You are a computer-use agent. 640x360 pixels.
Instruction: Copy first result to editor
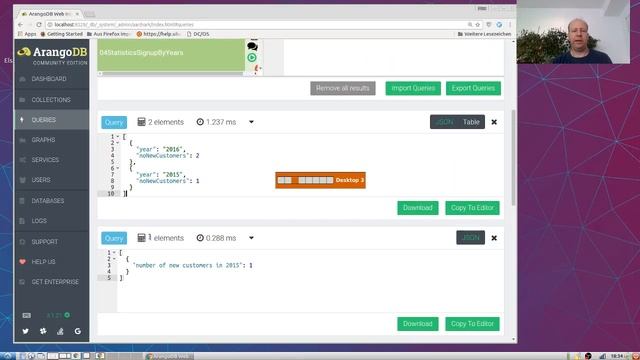click(472, 208)
